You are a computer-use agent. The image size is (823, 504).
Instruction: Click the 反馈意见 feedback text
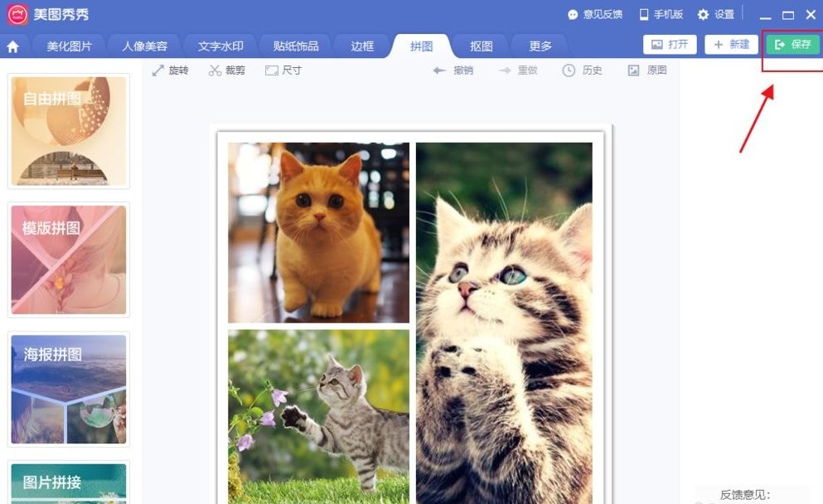pos(745,495)
